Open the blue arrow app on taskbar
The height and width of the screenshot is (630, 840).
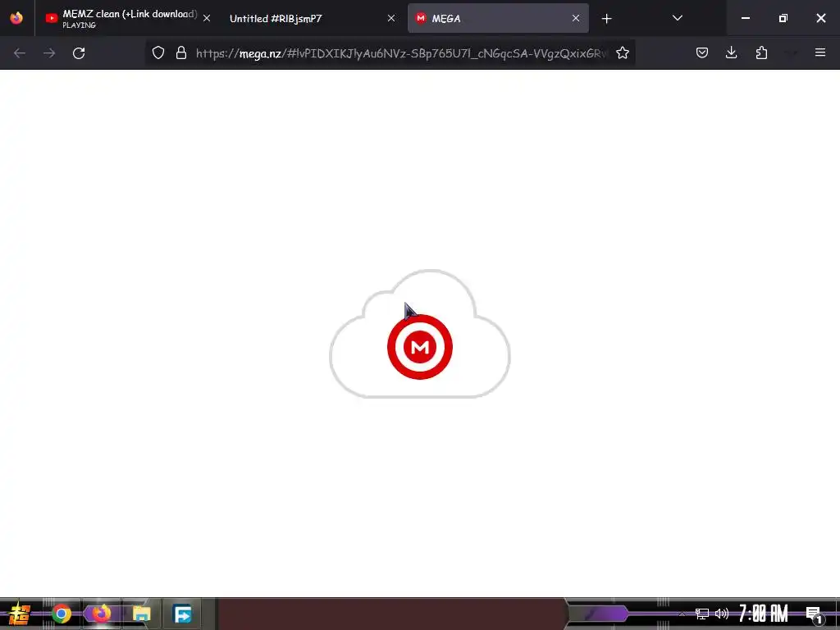(x=182, y=614)
